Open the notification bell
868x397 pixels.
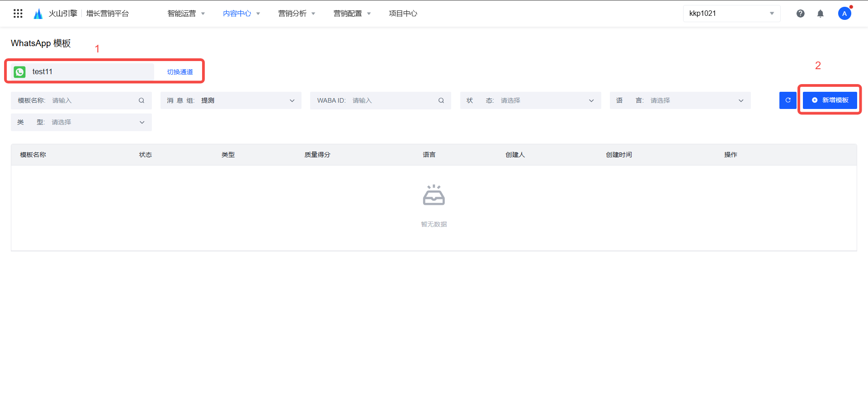tap(820, 14)
